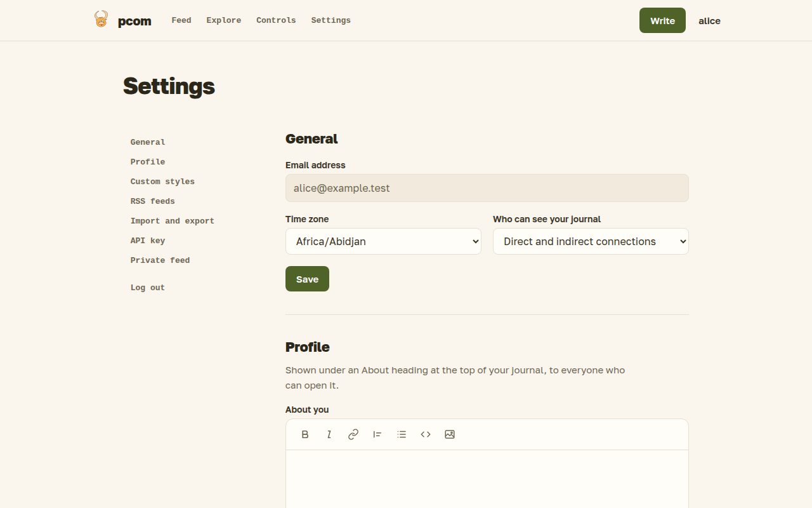Expand the journal visibility dropdown
The width and height of the screenshot is (812, 508).
pos(591,241)
